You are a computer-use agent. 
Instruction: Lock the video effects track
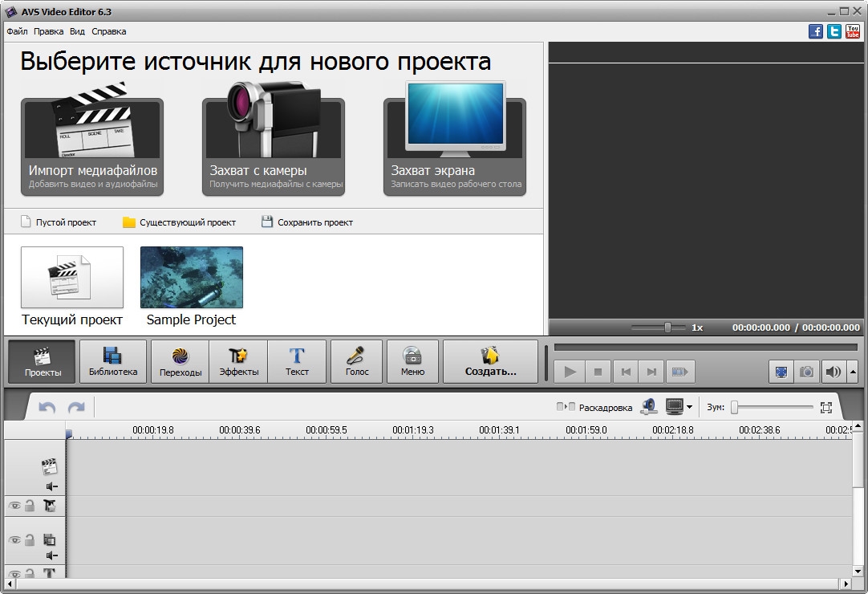click(30, 506)
